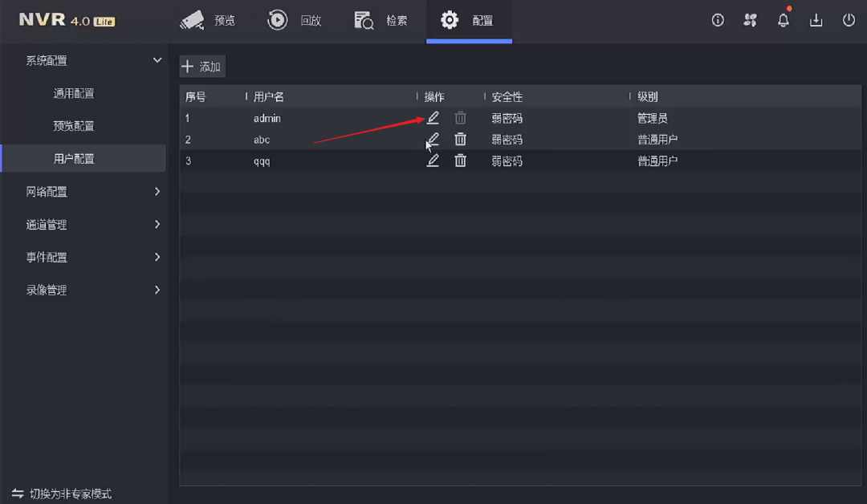
Task: Open the 回放 playback tab
Action: point(295,21)
